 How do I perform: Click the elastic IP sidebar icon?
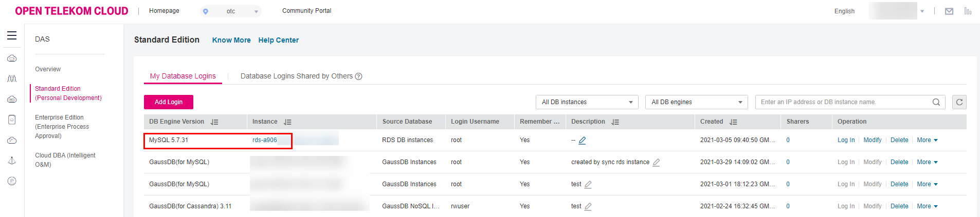coord(12,181)
